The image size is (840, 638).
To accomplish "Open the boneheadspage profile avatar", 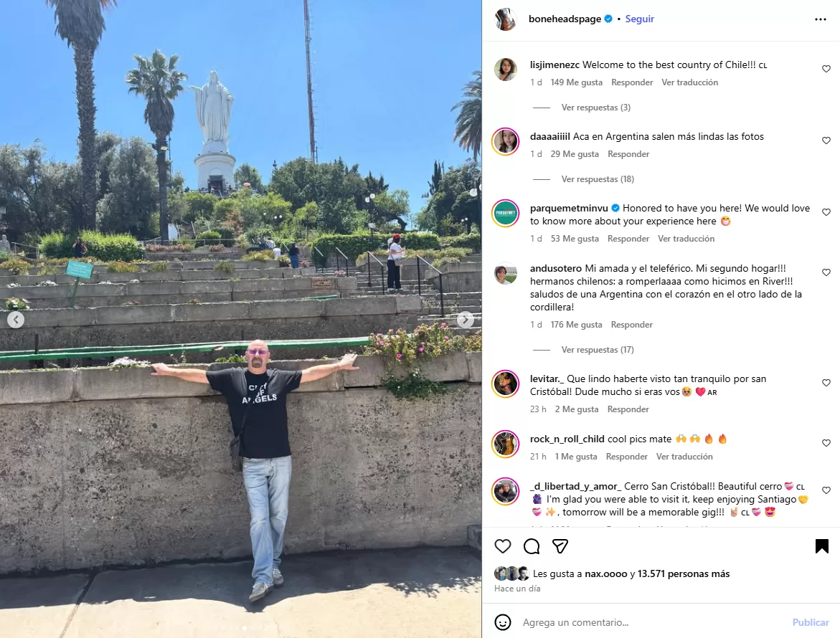I will pos(505,19).
